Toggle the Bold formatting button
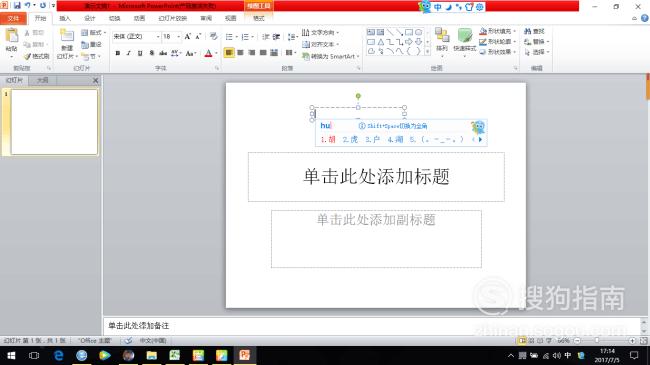The image size is (650, 365). point(118,53)
